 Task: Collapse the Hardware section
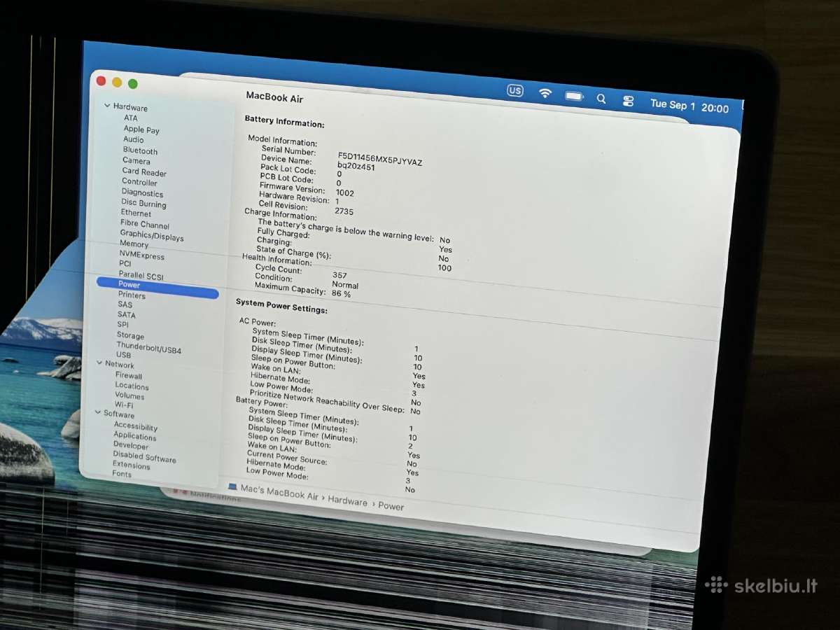[x=107, y=106]
